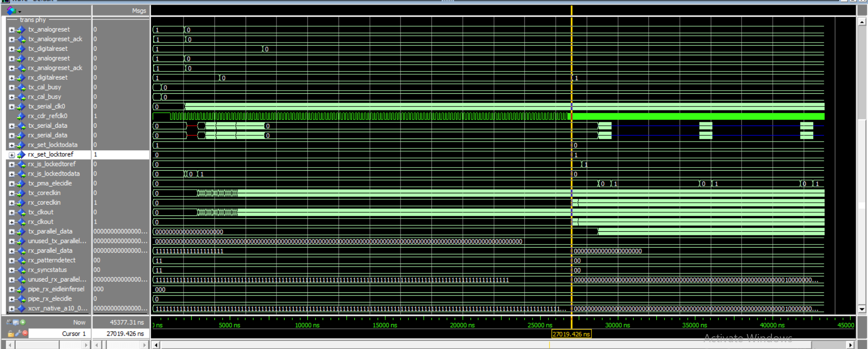This screenshot has height=349, width=868.
Task: Click the signal icon for rx_parallel_data
Action: [x=21, y=251]
